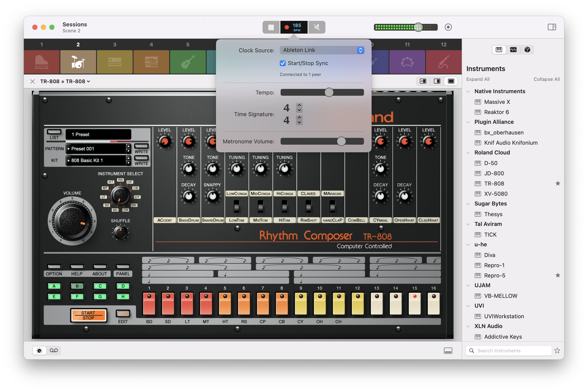This screenshot has width=588, height=391.
Task: Open the Instruments keyboard tab
Action: 499,50
